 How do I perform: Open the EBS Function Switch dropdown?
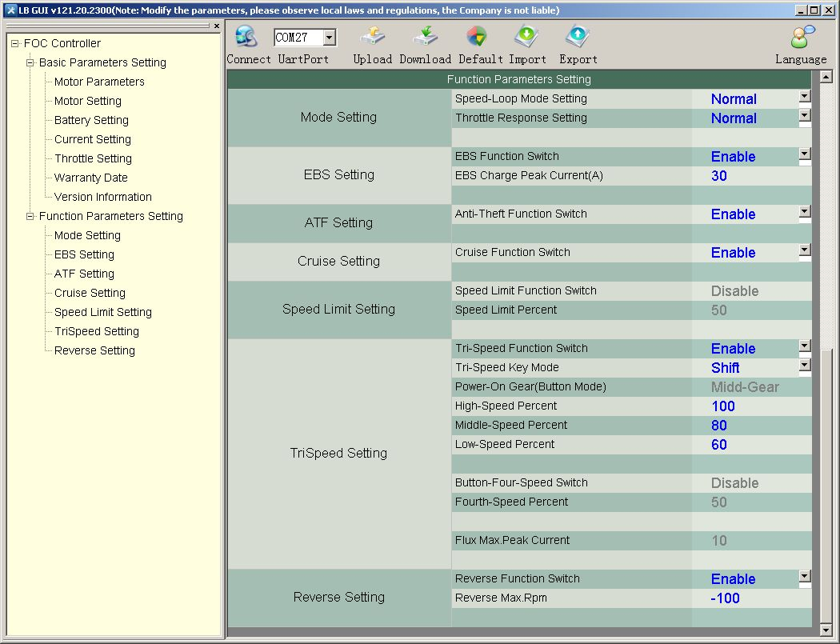[805, 154]
